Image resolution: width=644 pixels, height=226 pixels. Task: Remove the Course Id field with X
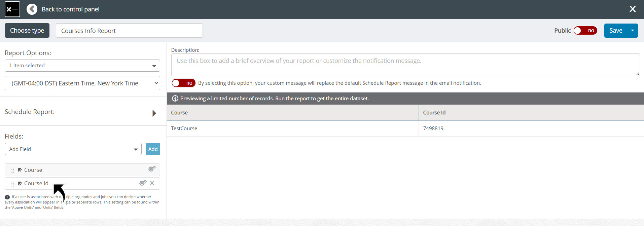152,183
